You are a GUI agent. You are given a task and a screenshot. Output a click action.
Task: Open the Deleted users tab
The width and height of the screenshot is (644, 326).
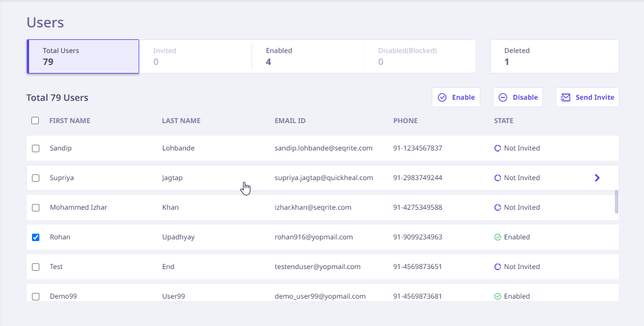(x=554, y=56)
